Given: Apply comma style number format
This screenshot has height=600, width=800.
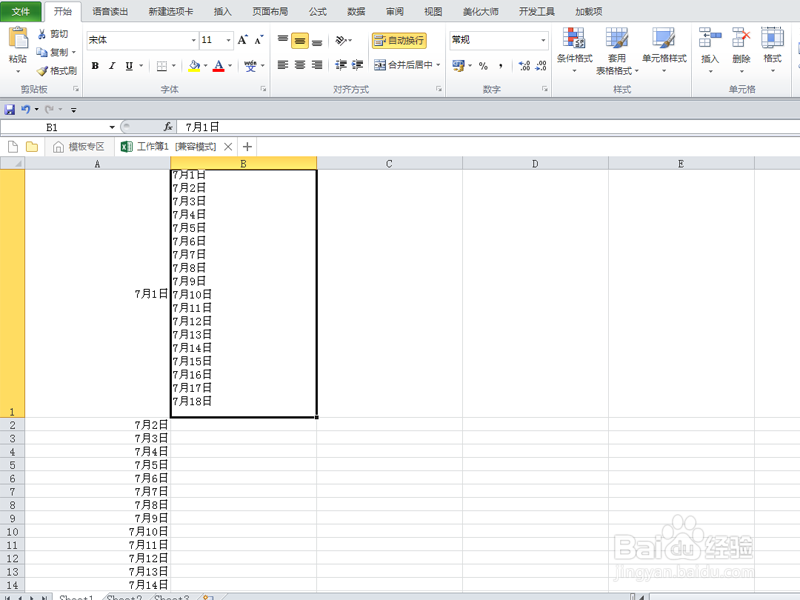Looking at the screenshot, I should (501, 65).
